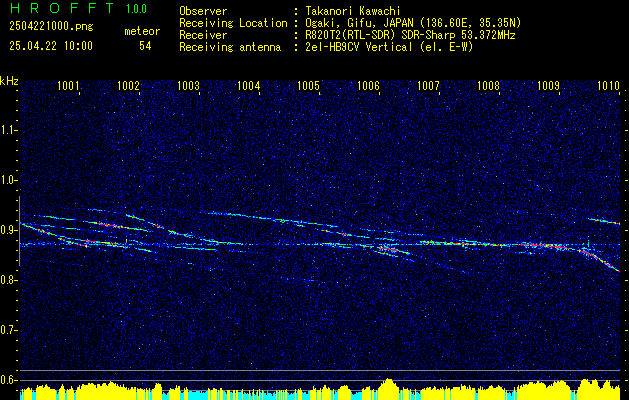
Task: Click time marker 1003
Action: click(189, 85)
